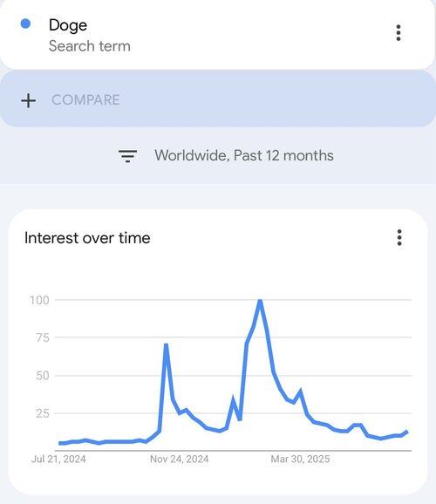The image size is (436, 504).
Task: Click the Nov 24, 2024 axis label
Action: point(180,459)
